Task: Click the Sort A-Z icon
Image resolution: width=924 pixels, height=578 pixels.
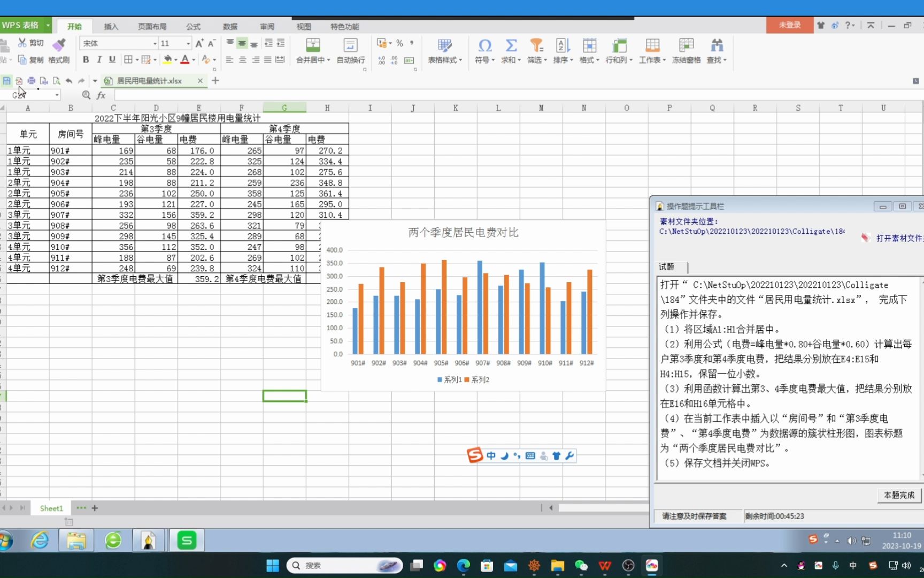Action: pyautogui.click(x=563, y=45)
